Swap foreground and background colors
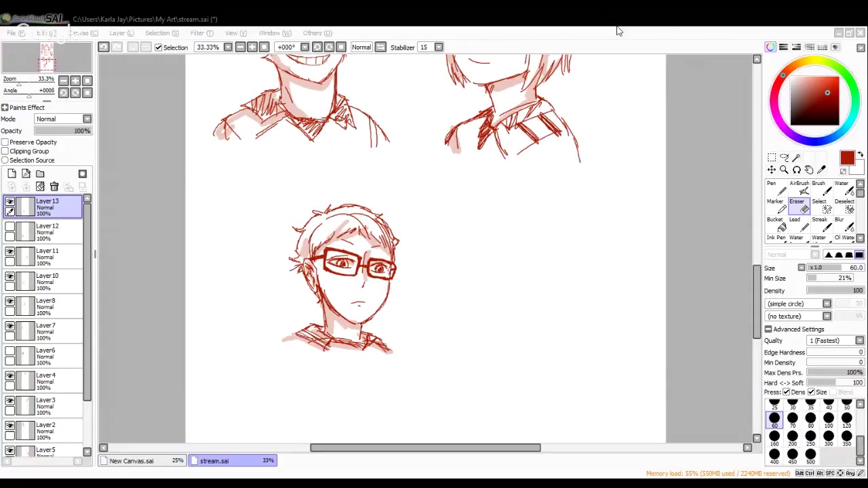This screenshot has width=868, height=488. [861, 155]
